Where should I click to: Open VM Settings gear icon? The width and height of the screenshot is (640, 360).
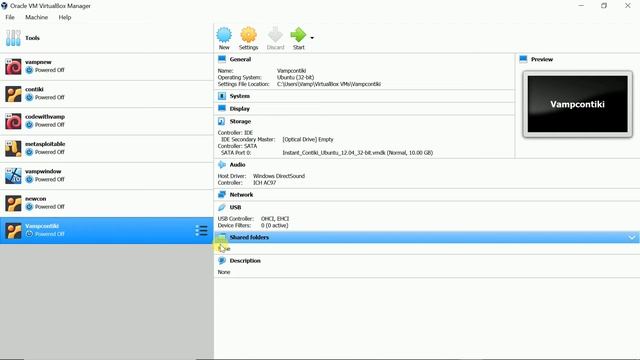248,35
